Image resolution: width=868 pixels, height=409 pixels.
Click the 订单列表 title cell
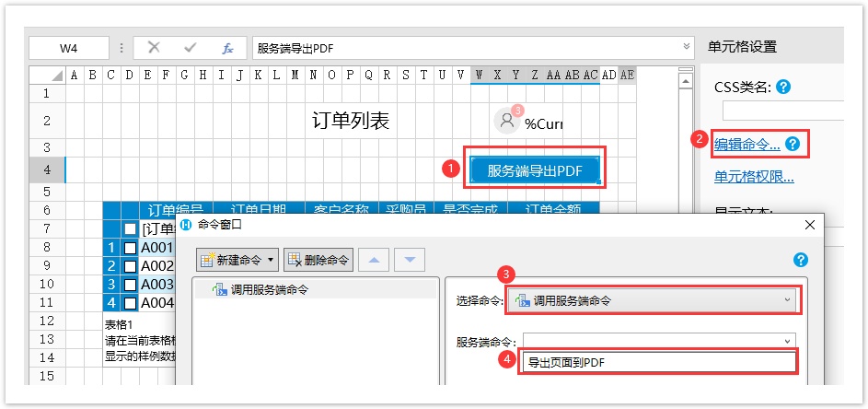[x=351, y=121]
